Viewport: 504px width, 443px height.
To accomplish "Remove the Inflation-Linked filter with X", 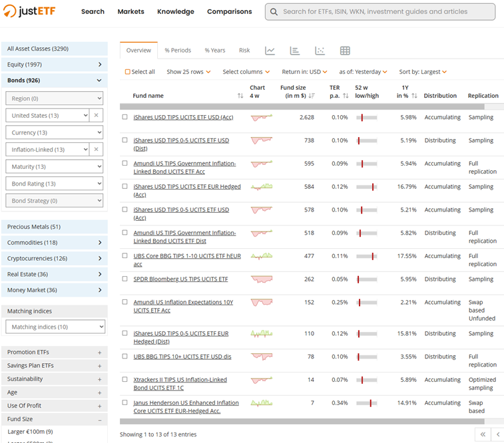I will pyautogui.click(x=96, y=150).
